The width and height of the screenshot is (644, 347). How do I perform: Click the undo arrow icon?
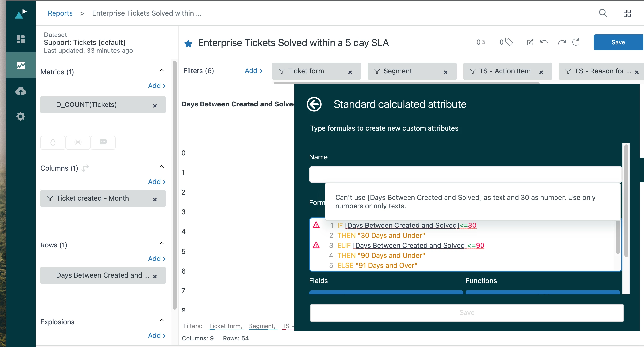click(544, 42)
